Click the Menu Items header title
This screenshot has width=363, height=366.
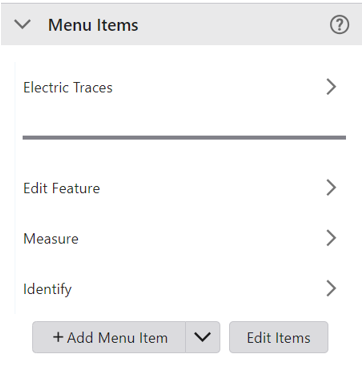93,25
